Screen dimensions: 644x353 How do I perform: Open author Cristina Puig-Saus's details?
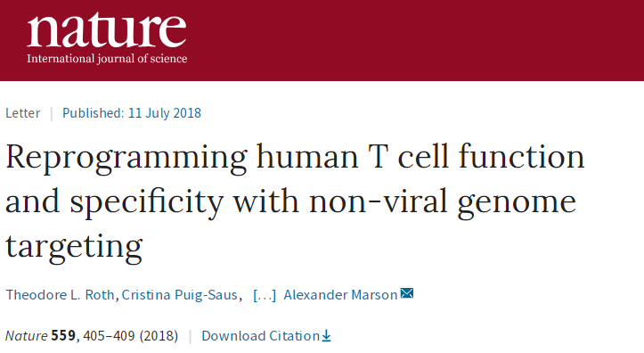pyautogui.click(x=179, y=295)
